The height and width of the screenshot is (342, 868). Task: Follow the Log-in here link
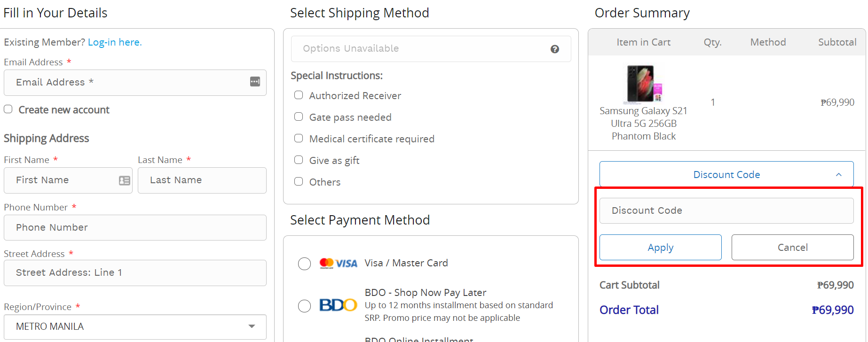115,42
